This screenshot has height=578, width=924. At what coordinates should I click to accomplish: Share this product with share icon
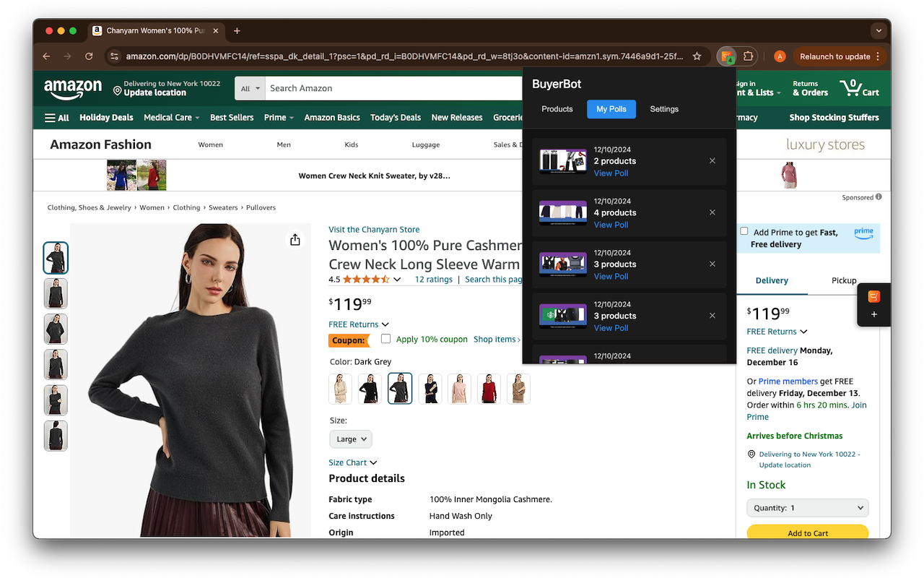pos(295,240)
